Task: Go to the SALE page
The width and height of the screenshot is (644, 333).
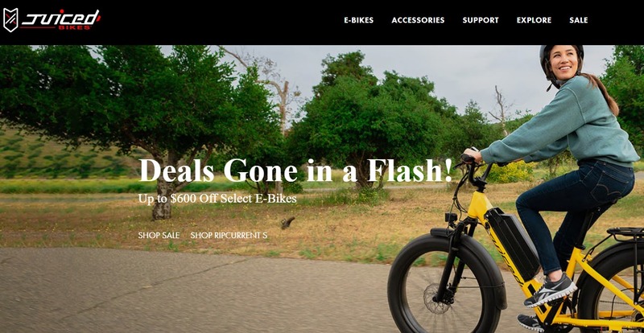Action: [578, 20]
